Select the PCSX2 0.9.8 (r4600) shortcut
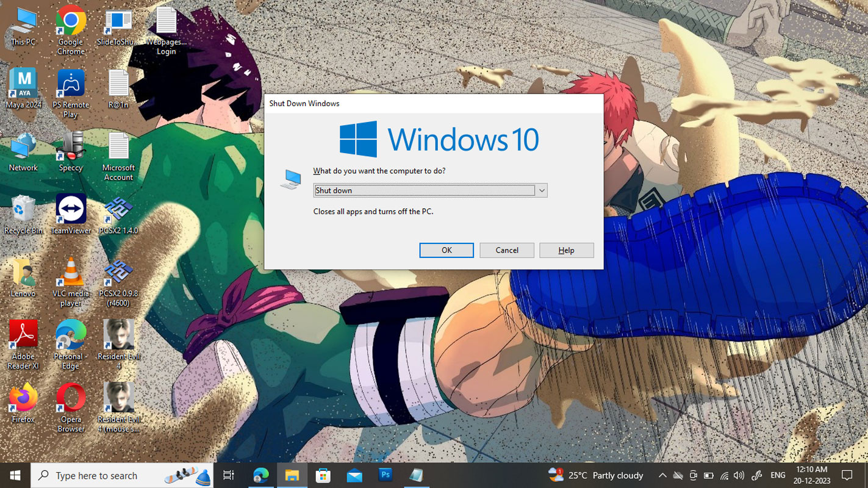Screen dimensions: 868x488 (118, 281)
